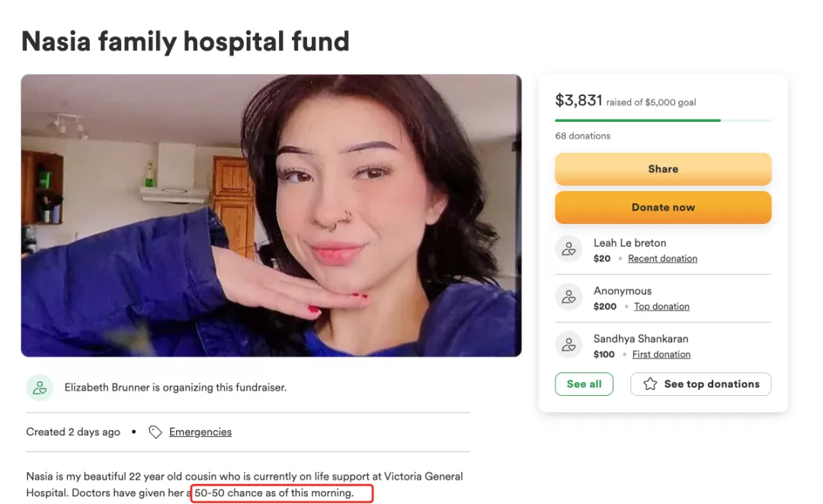Click the donor icon beside Sandhya Shankaran

(x=569, y=345)
